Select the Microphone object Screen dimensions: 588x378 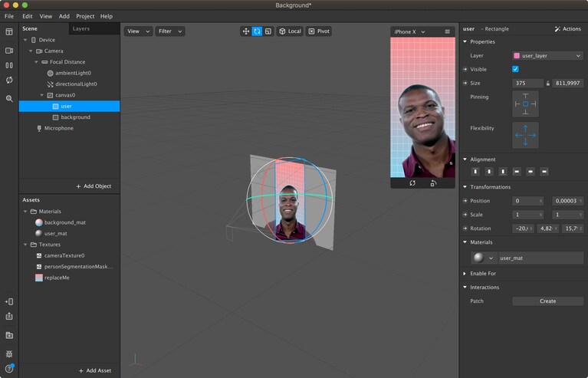point(69,128)
